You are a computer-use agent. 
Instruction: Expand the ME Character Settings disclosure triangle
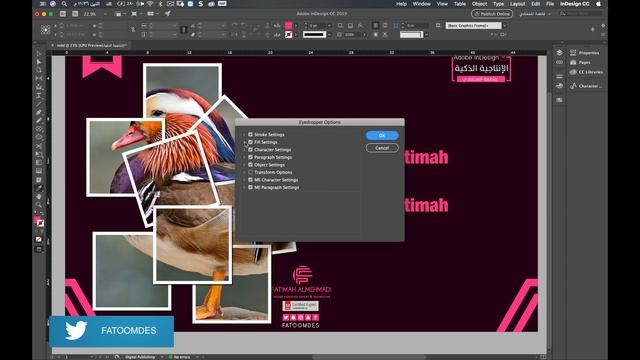244,180
